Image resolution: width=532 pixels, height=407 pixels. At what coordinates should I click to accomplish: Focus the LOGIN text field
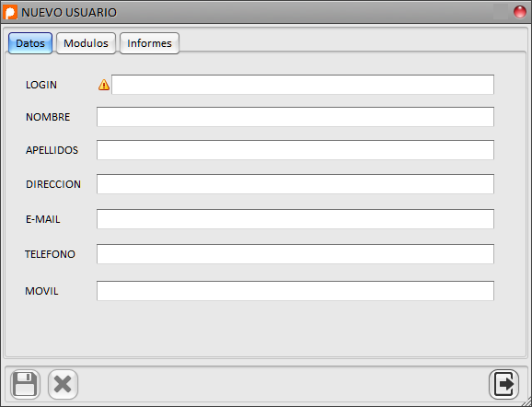click(x=303, y=85)
